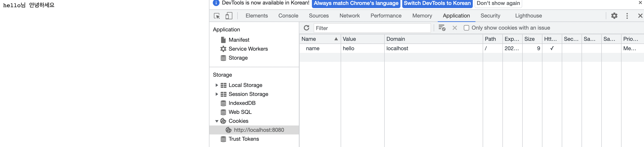
Task: Click the Session Storage grid icon
Action: coord(224,94)
